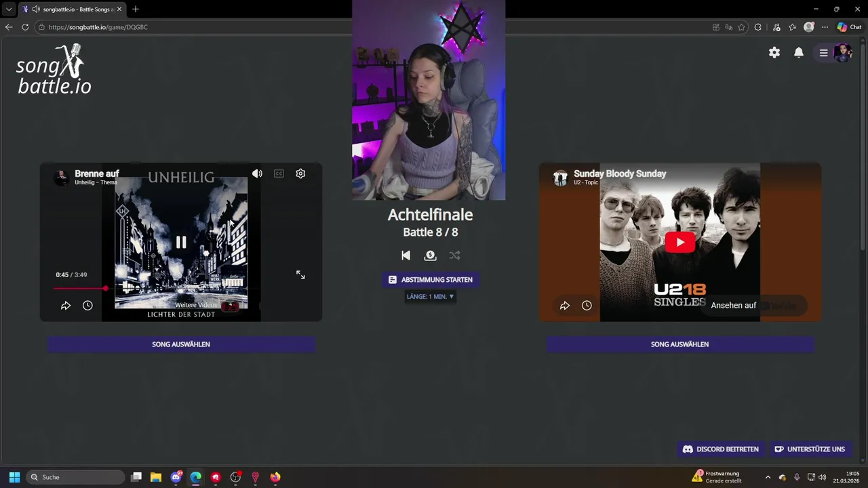Mute the Brenne auf video volume
The height and width of the screenshot is (488, 868).
point(257,174)
